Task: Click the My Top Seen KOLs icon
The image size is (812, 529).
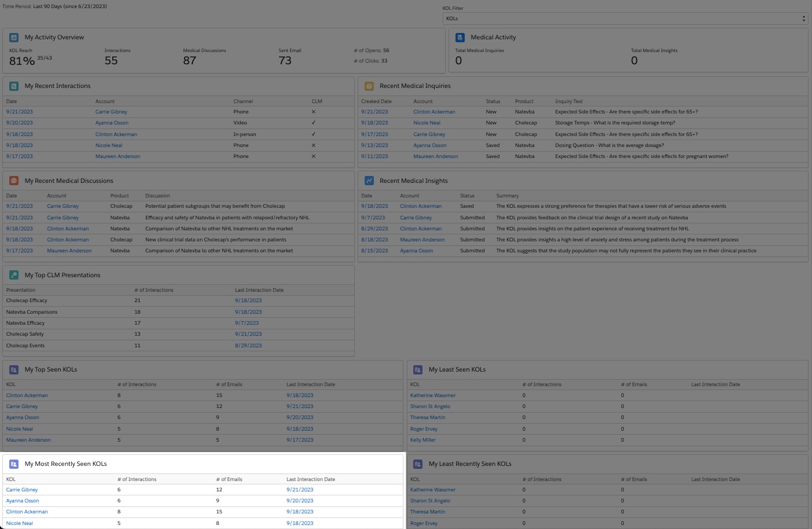Action: (x=14, y=369)
